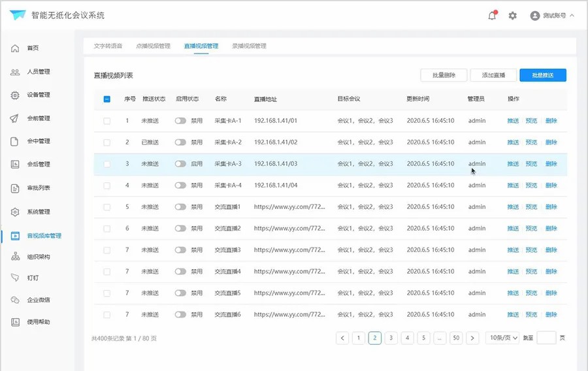Check the checkbox for row 采集卡A-2
Screen dimensions: 588x371
[x=107, y=142]
